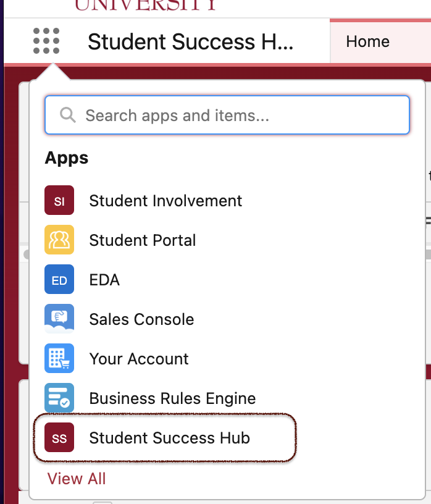Click the Student Success Hub app title

[190, 42]
